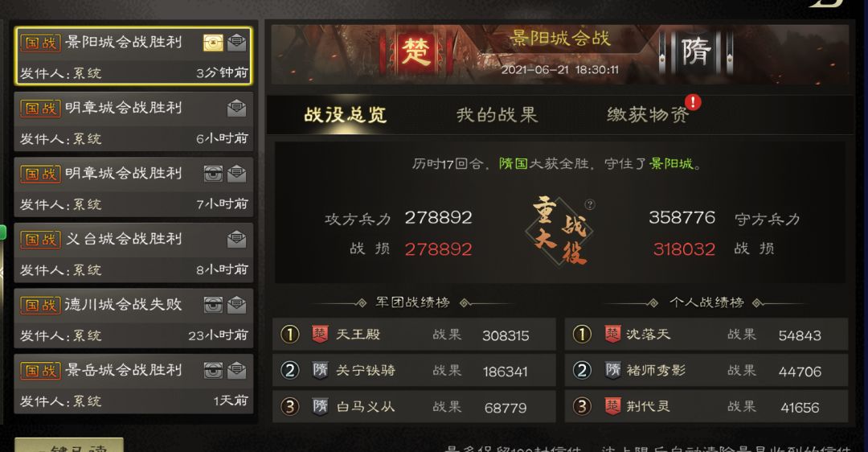Click the red alert badge on 缴获物资
868x452 pixels.
point(693,102)
